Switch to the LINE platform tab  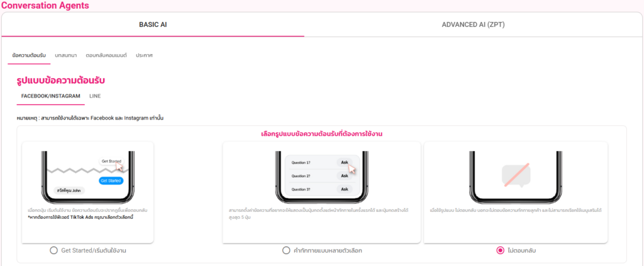(95, 96)
